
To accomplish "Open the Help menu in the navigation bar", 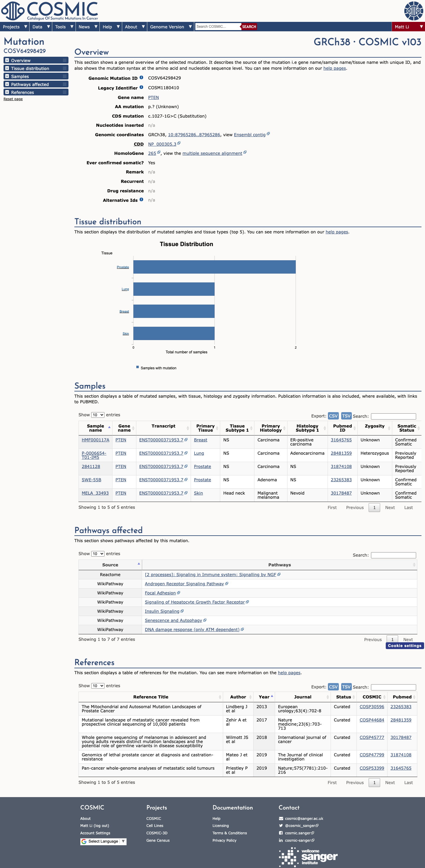I will (111, 27).
